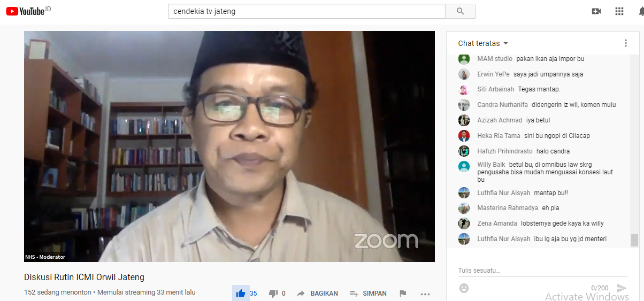This screenshot has height=301, width=644.
Task: Toggle dislike on the video
Action: (x=273, y=294)
